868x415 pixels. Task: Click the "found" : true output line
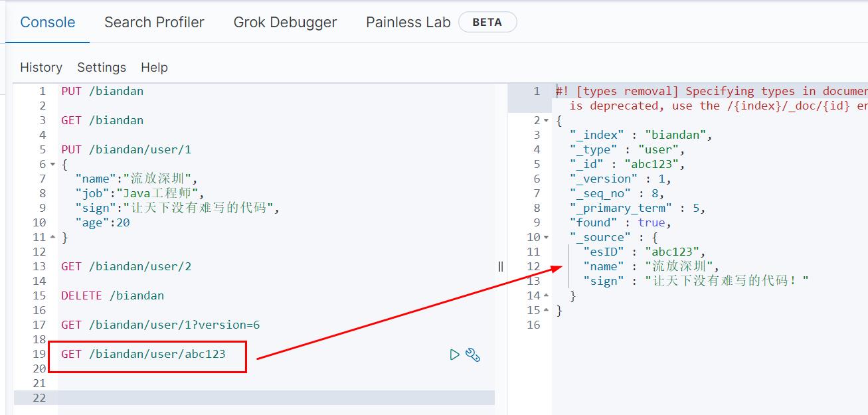click(620, 222)
